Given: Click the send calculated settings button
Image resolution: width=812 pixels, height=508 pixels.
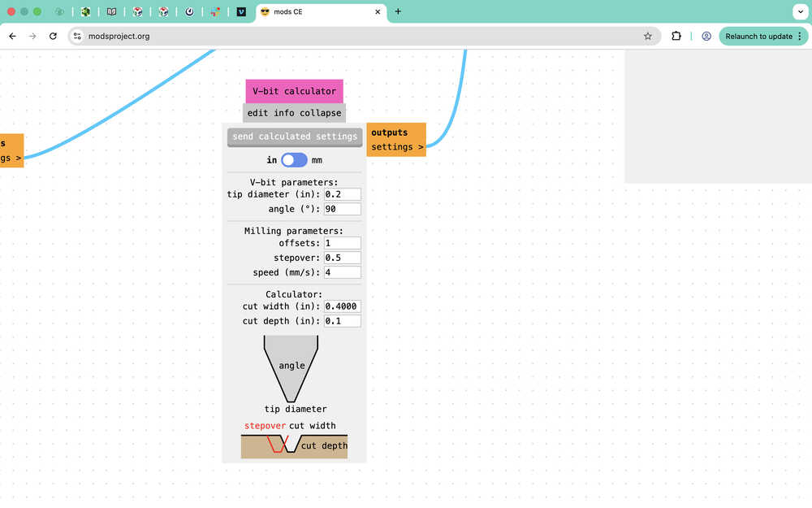Looking at the screenshot, I should point(295,137).
